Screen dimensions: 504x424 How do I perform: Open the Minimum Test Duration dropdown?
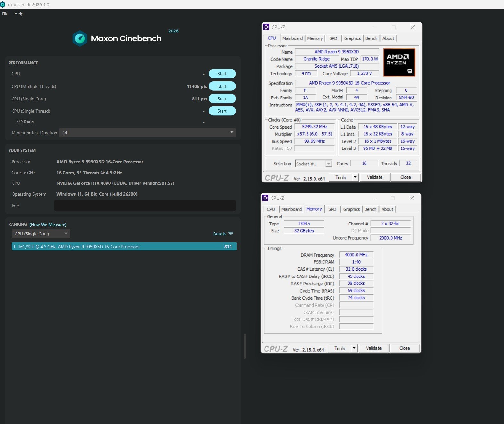point(147,133)
